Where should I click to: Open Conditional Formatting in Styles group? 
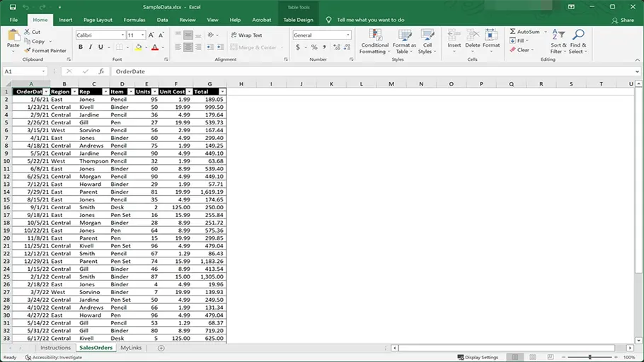coord(374,42)
